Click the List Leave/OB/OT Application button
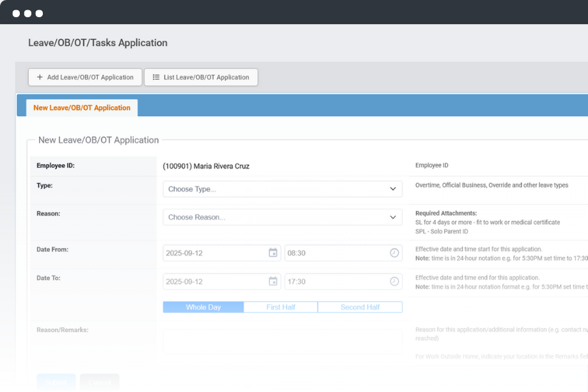The image size is (588, 392). coord(201,78)
